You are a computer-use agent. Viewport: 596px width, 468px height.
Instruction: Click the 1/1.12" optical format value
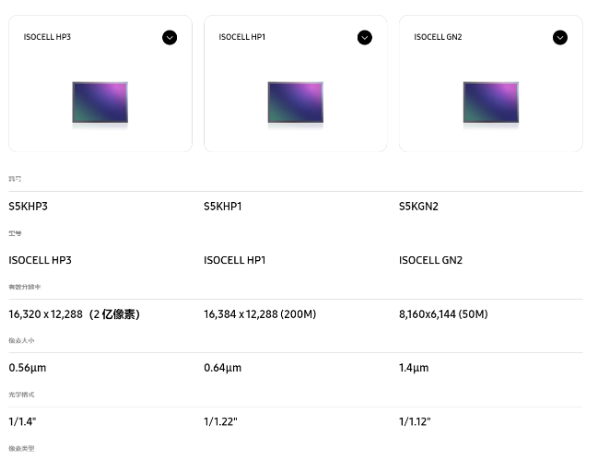[415, 421]
